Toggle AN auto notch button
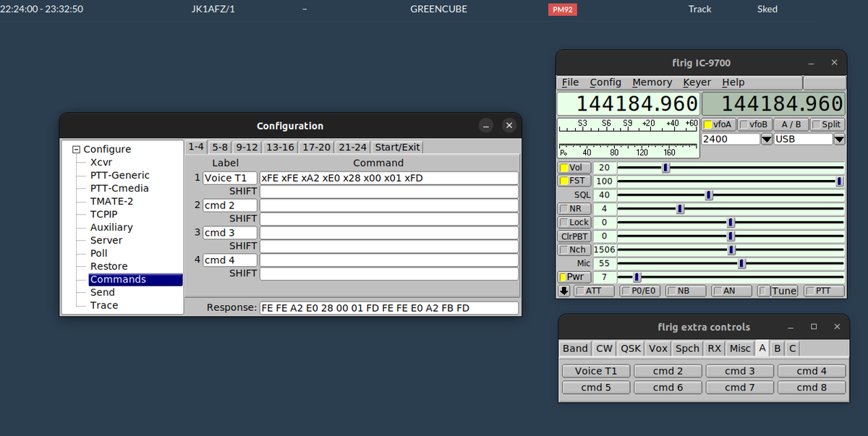The width and height of the screenshot is (868, 436). [732, 291]
